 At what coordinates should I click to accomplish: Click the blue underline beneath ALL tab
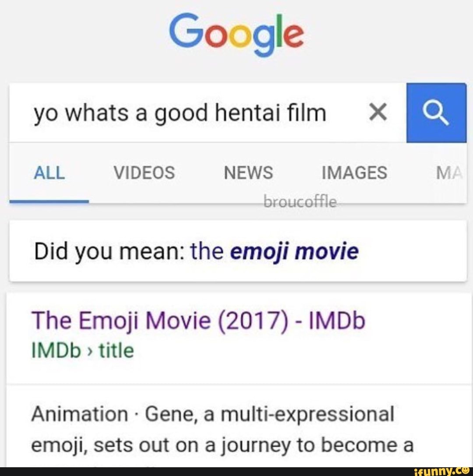[x=49, y=201]
